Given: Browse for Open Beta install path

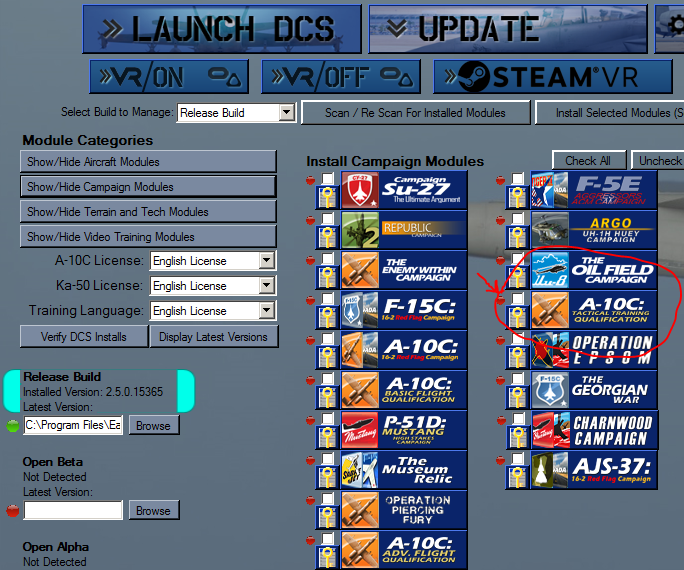Looking at the screenshot, I should (x=154, y=510).
